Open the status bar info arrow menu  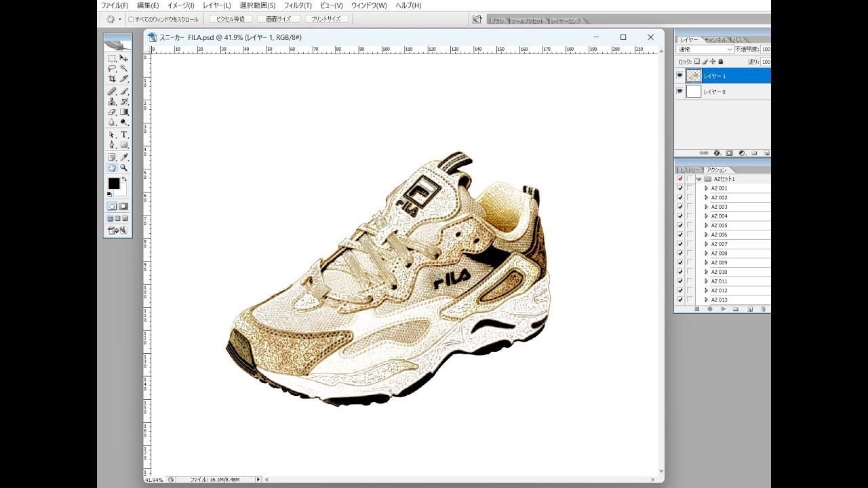(258, 479)
